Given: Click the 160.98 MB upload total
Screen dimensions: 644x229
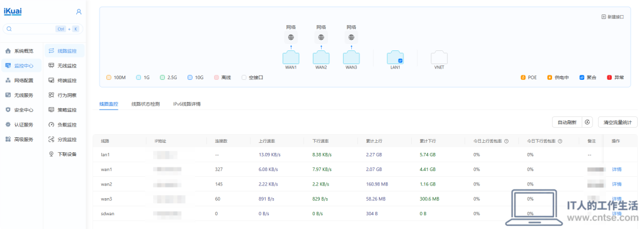Looking at the screenshot, I should point(377,184).
